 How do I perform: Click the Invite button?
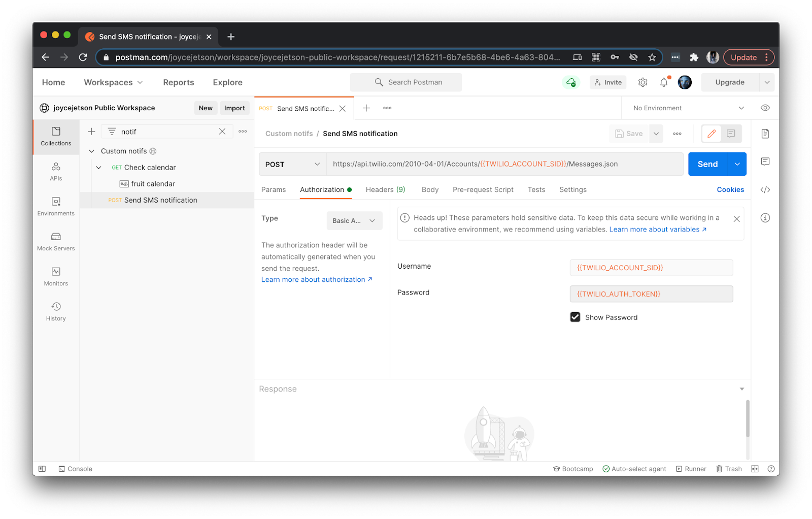pos(608,82)
